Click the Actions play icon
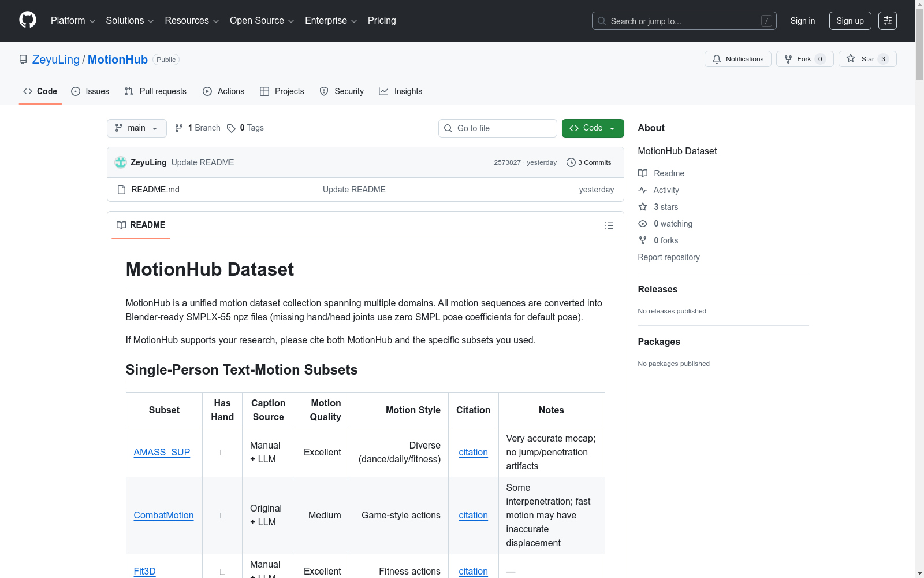Viewport: 924px width, 578px height. pos(207,91)
